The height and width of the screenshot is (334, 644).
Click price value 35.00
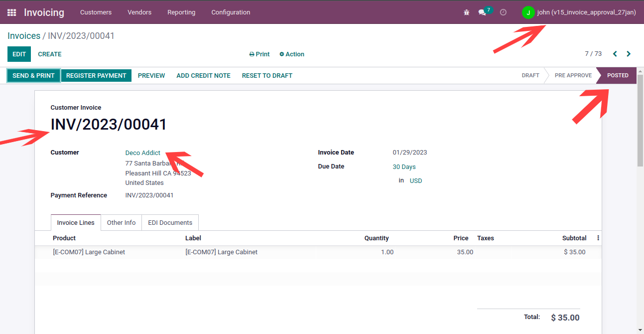click(465, 252)
